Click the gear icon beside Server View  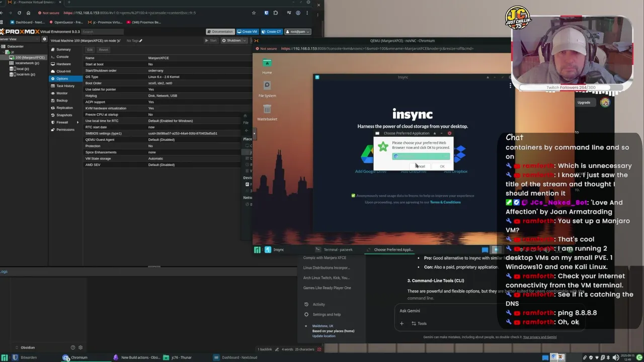[x=44, y=39]
